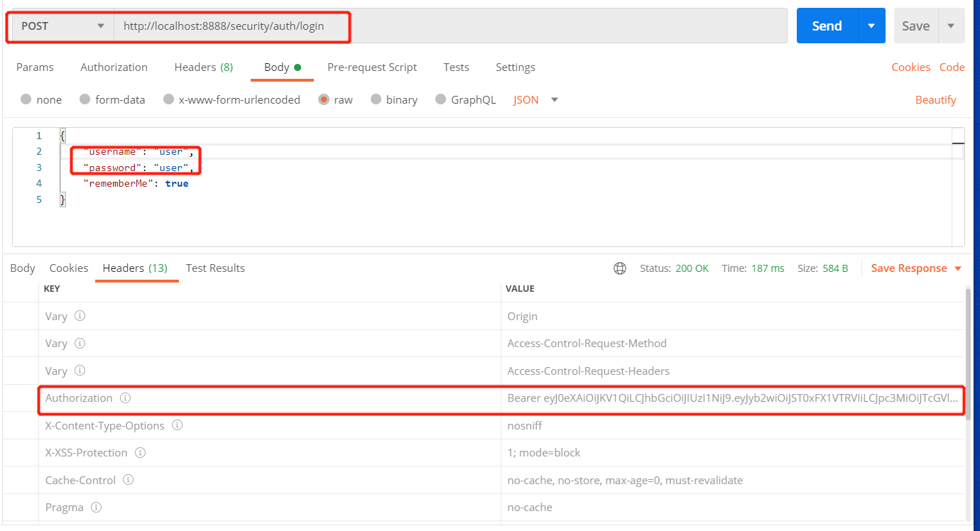Select the raw body radio option

click(x=324, y=99)
